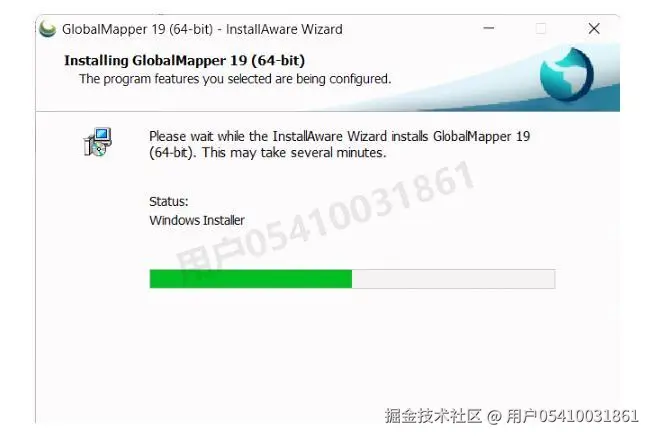Click the 掘金技术社区 footer watermark text

pos(433,416)
